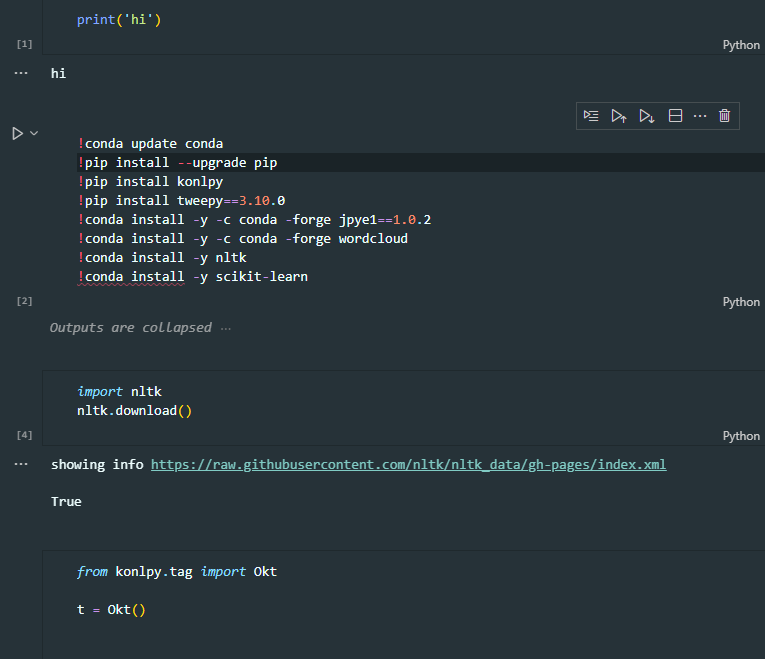The image size is (765, 659).
Task: Place cursor in print('hi') code
Action: pos(119,20)
